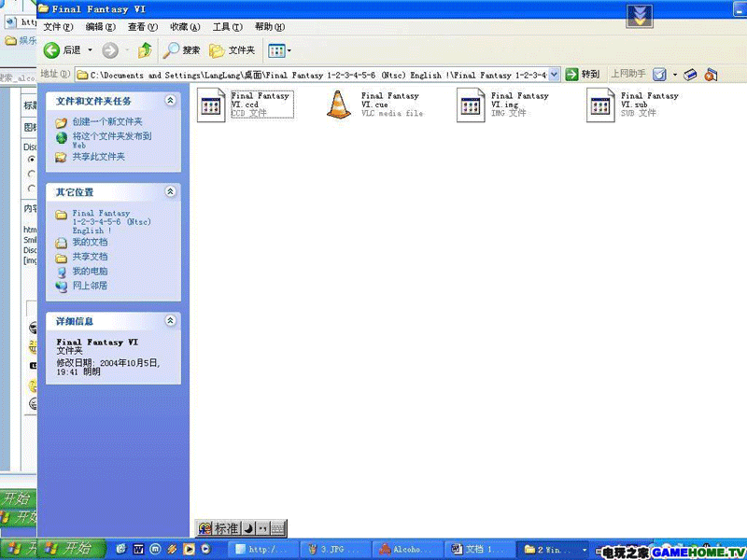Open 网上邻居 from other places
Image resolution: width=747 pixels, height=560 pixels.
tap(90, 286)
